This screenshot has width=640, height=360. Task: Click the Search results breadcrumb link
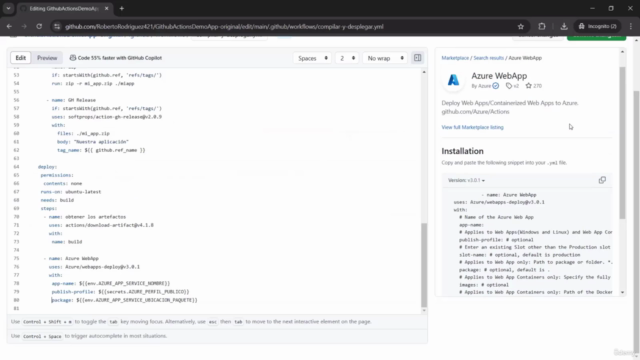pyautogui.click(x=489, y=58)
